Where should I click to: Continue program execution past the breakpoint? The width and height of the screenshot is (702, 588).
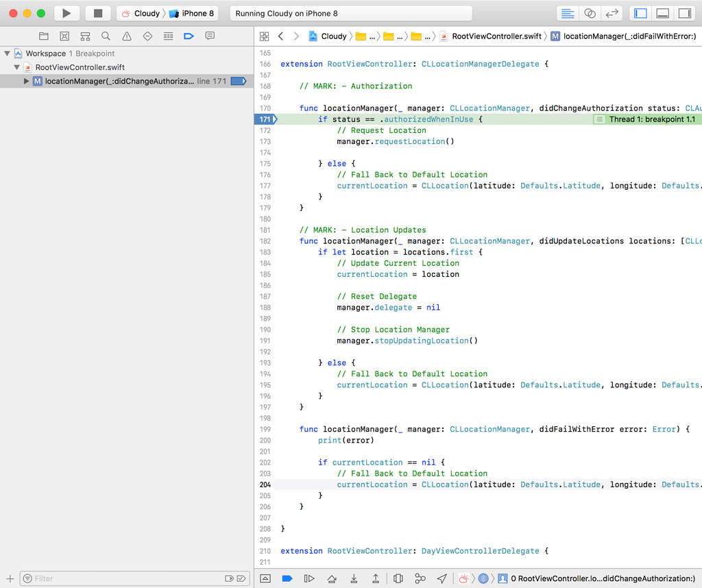click(x=308, y=578)
